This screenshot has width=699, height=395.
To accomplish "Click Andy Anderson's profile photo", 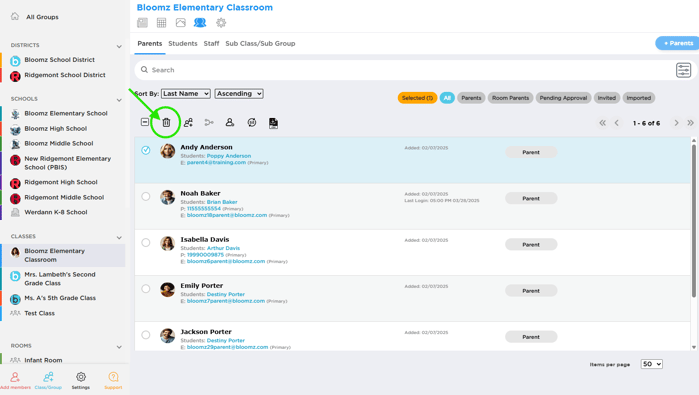I will [168, 151].
